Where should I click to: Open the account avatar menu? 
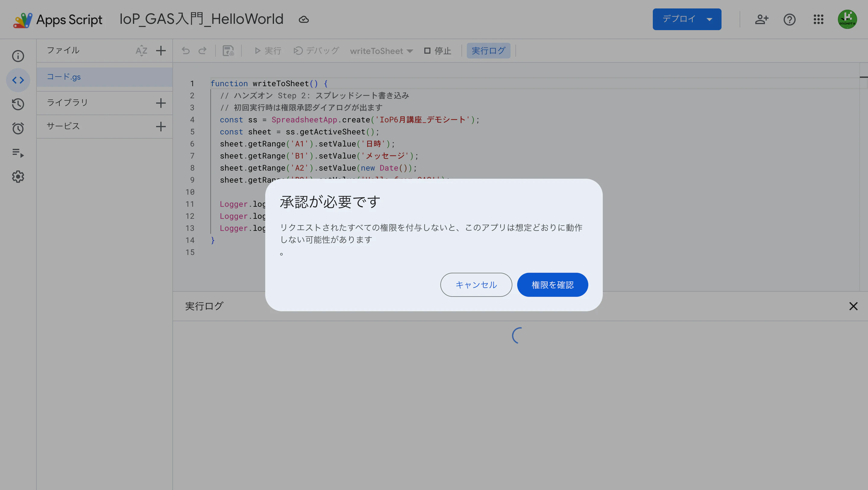tap(848, 20)
